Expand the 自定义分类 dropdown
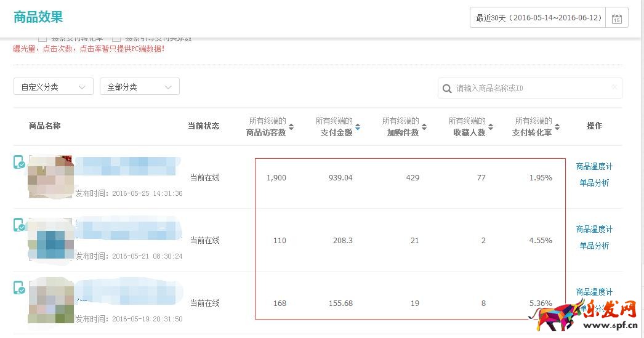Screen dimensions: 644x338 pos(54,87)
